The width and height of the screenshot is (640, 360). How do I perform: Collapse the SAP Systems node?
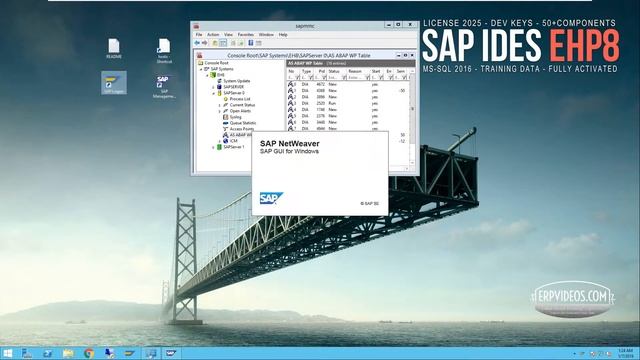[201, 69]
